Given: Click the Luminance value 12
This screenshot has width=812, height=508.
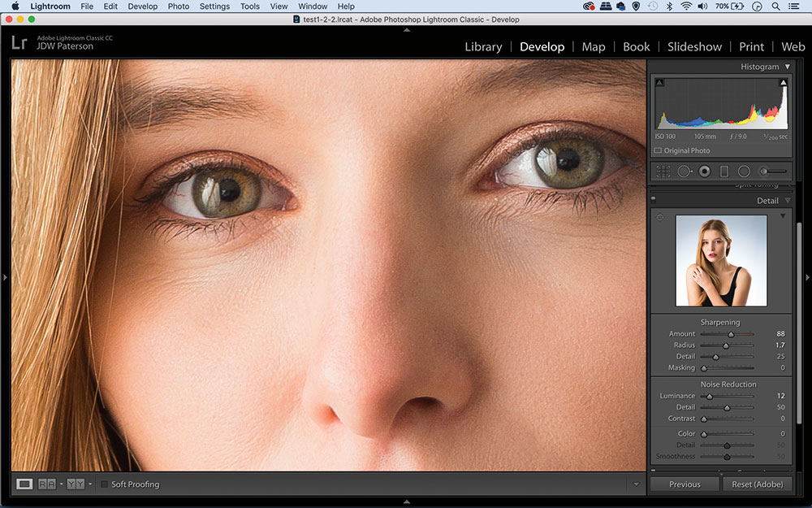Looking at the screenshot, I should click(780, 396).
